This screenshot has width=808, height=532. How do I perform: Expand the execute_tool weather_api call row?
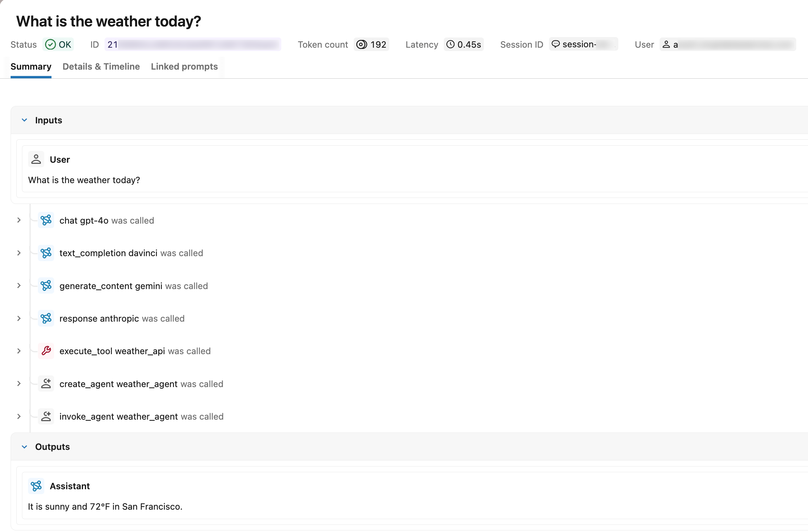pos(19,351)
